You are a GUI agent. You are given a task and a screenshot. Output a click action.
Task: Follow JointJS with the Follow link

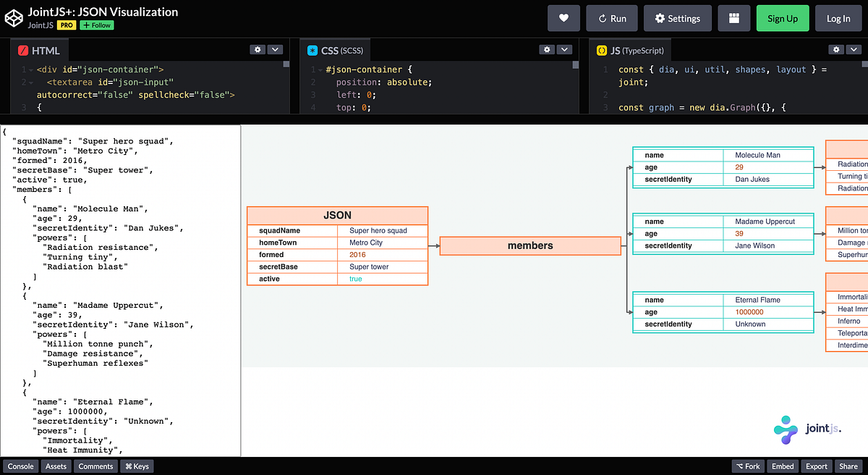tap(96, 24)
